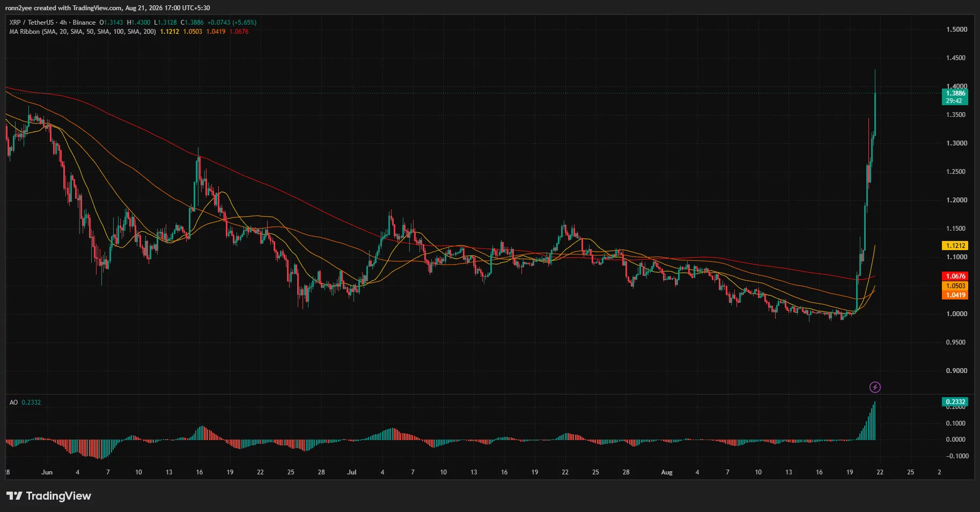Click the MA Ribbon indicator legend
The image size is (980, 512).
83,32
